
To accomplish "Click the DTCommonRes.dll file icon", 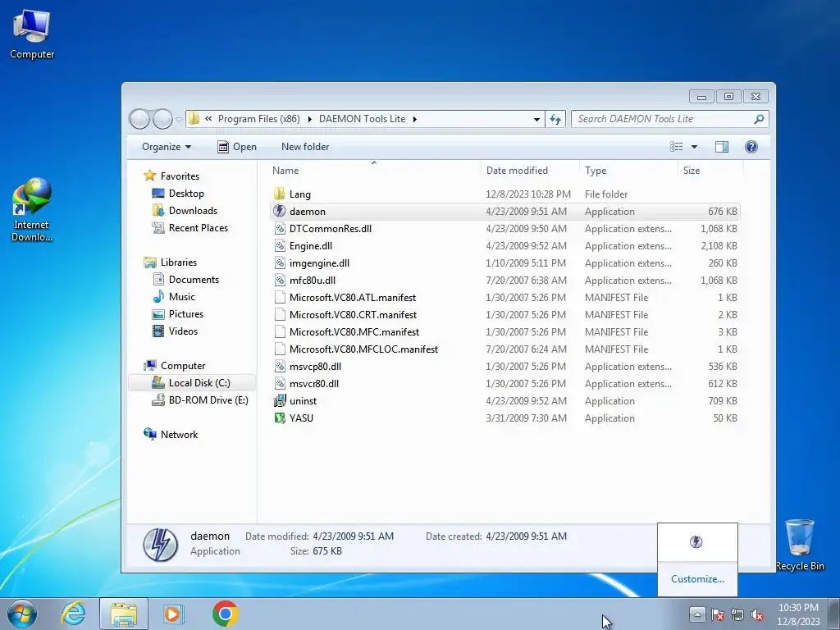I will (x=279, y=229).
